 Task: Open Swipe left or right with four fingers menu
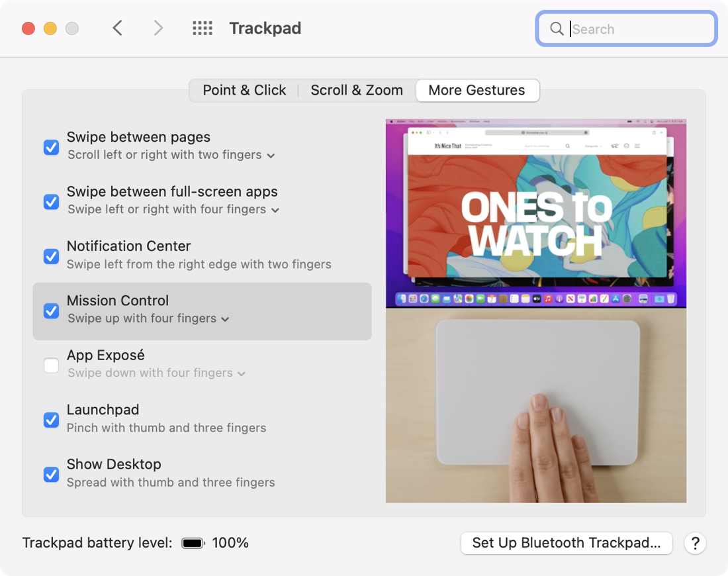173,210
